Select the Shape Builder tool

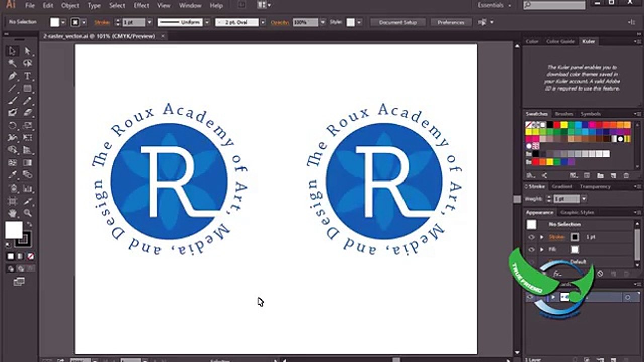pyautogui.click(x=13, y=150)
